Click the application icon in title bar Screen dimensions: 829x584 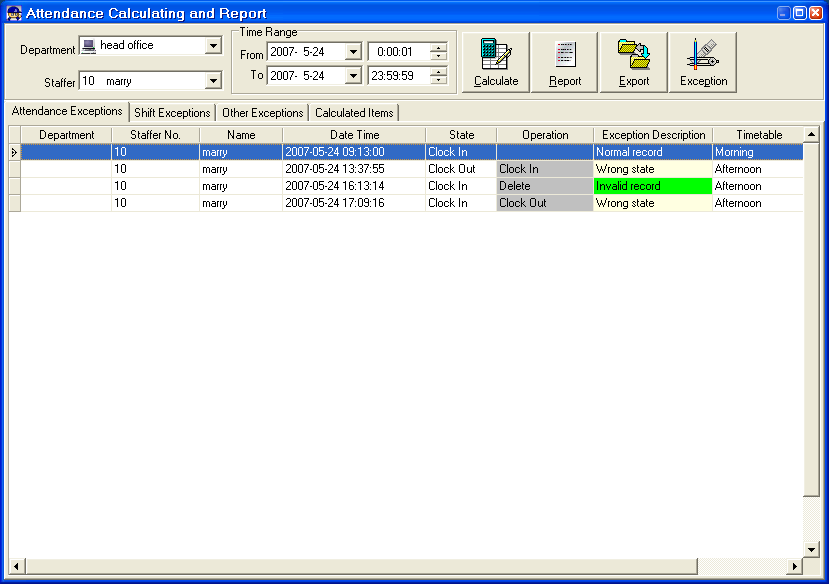pyautogui.click(x=13, y=13)
